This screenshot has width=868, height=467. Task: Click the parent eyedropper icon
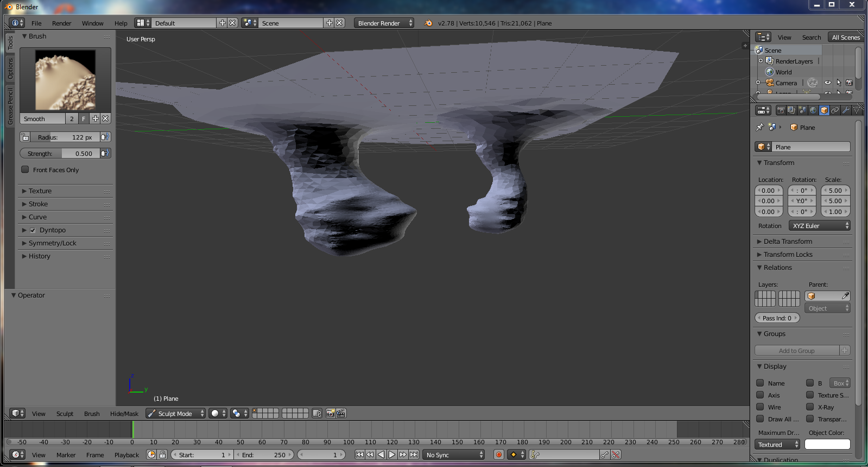click(845, 296)
